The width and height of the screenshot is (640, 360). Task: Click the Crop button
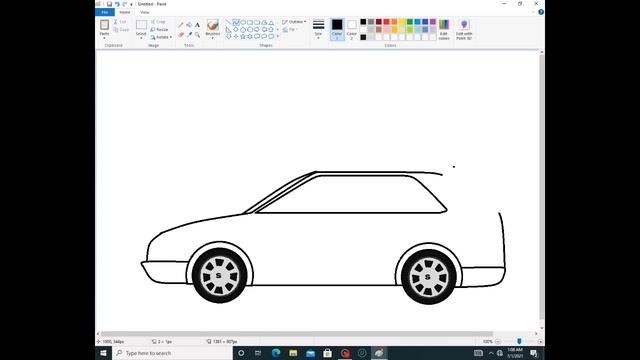158,22
